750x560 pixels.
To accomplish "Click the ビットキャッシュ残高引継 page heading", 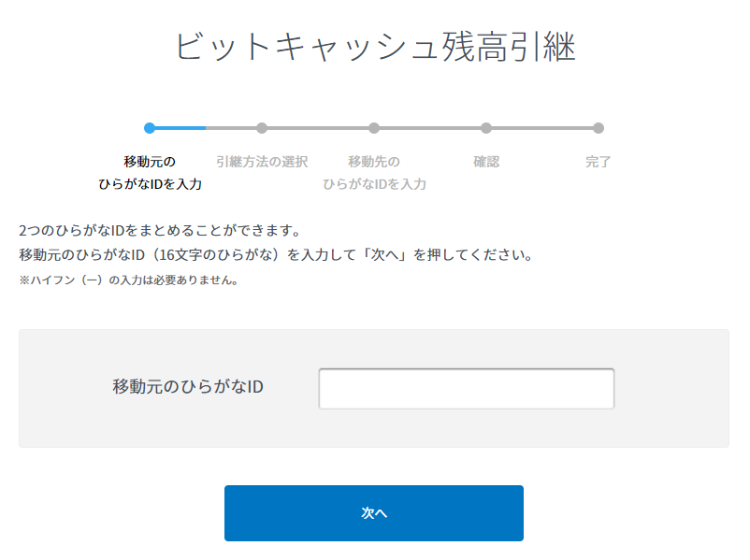I will click(x=375, y=47).
